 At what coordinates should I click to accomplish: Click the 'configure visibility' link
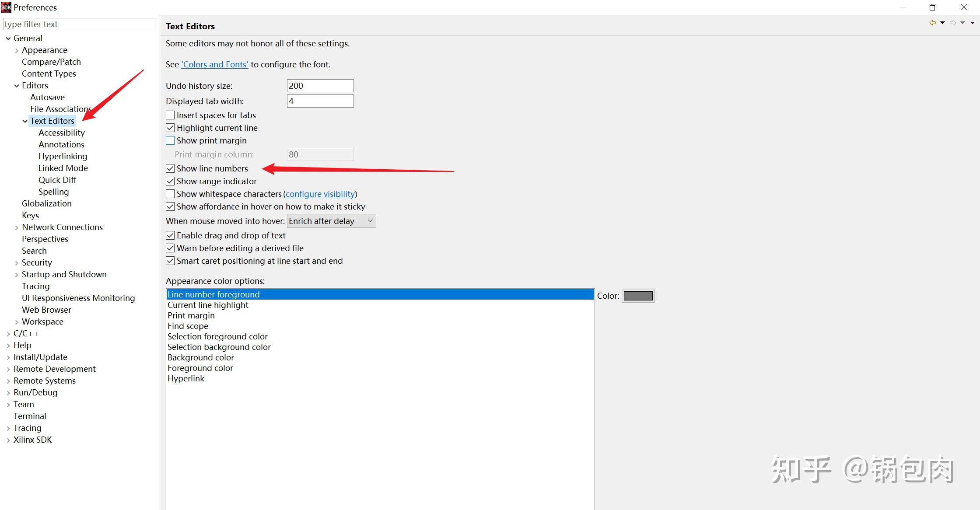320,194
